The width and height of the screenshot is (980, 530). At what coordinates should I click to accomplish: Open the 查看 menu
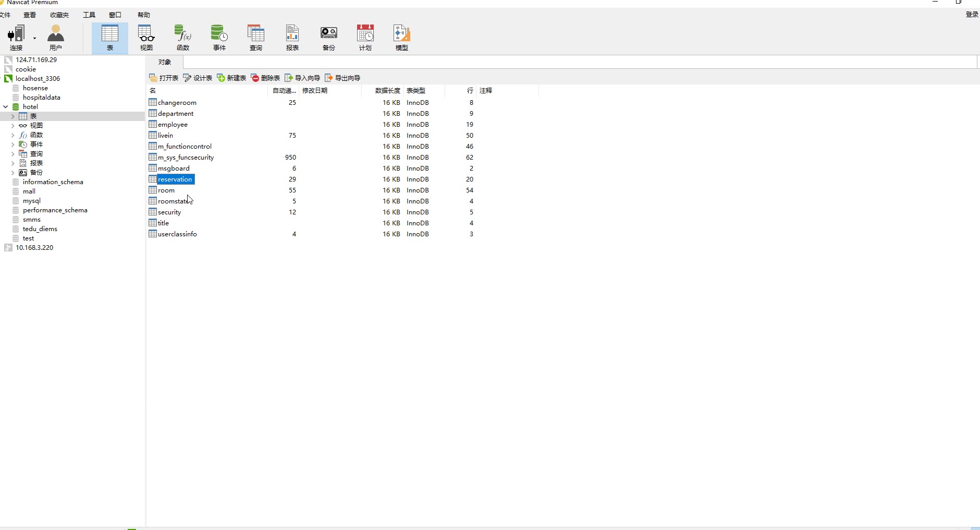30,15
